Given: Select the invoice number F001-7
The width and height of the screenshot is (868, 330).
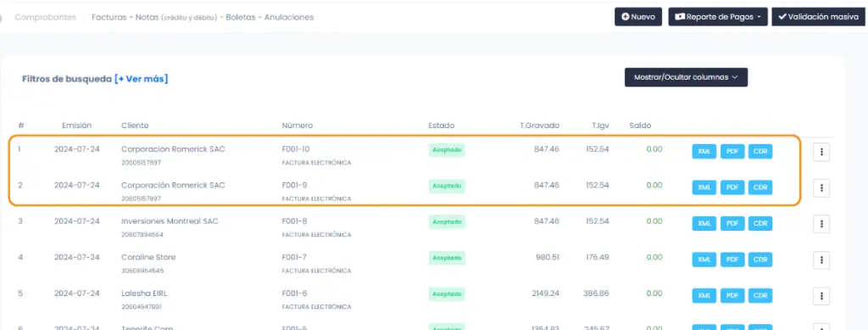Looking at the screenshot, I should (294, 257).
